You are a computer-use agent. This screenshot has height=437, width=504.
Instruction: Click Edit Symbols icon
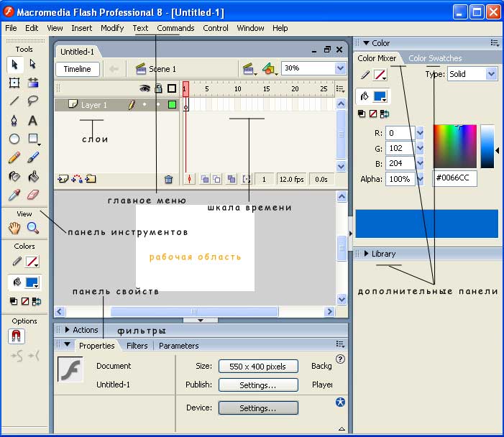click(270, 69)
